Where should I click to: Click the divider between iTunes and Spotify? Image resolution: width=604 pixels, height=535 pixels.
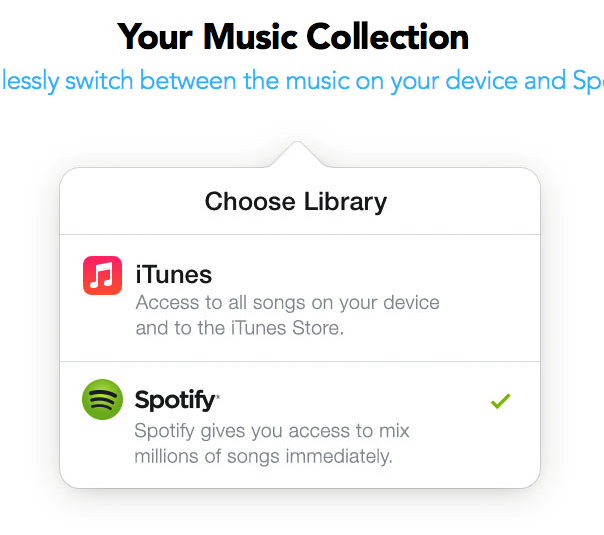click(x=300, y=361)
